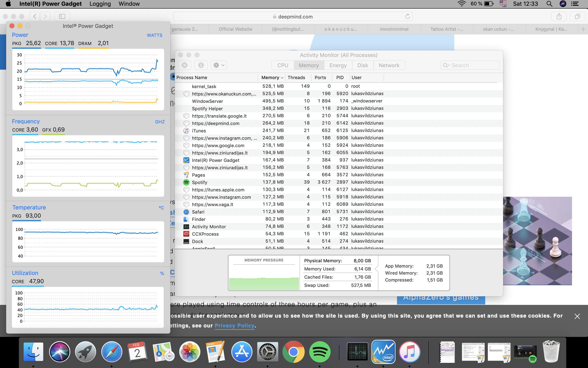Viewport: 588px width, 368px height.
Task: Select the iTunes process row
Action: point(199,131)
